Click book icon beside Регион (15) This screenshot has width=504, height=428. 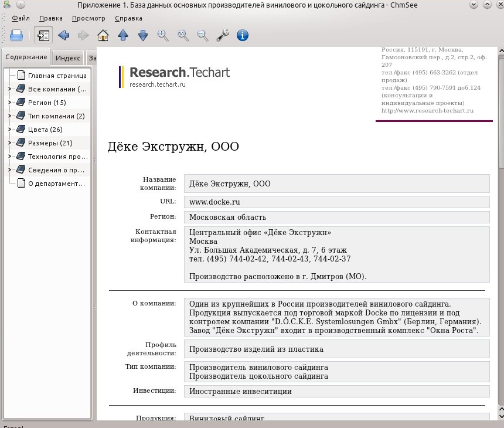click(21, 102)
